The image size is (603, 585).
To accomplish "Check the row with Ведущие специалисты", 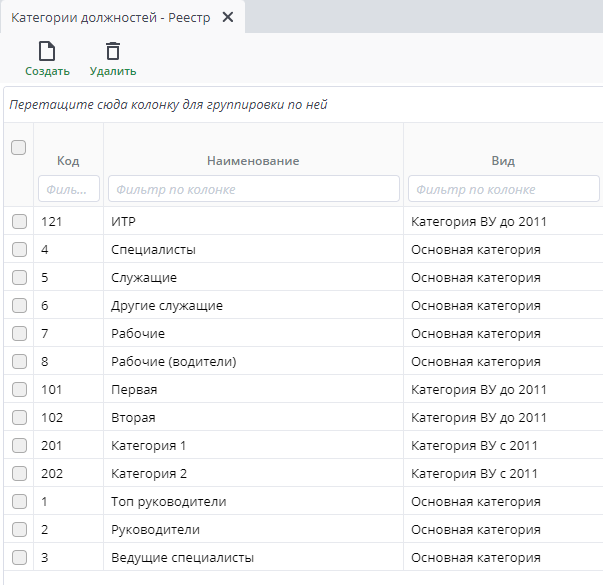I will [19, 558].
